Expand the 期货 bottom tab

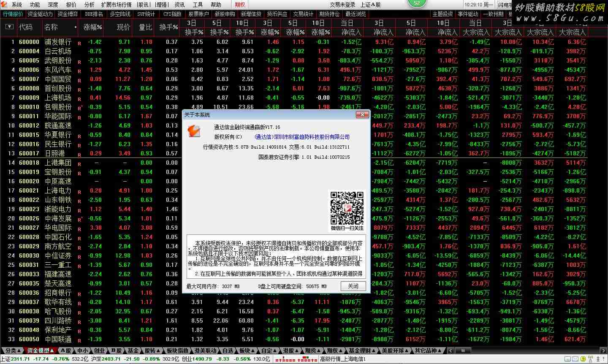point(312,350)
